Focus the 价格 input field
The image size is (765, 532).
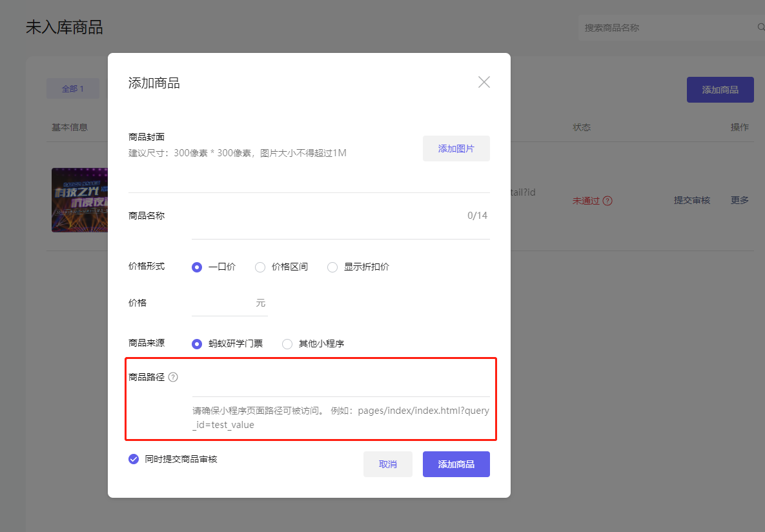229,303
